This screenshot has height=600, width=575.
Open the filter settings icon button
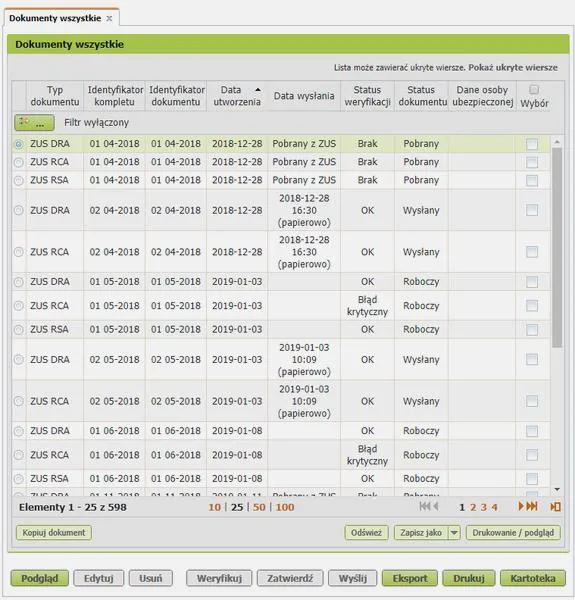pos(34,122)
